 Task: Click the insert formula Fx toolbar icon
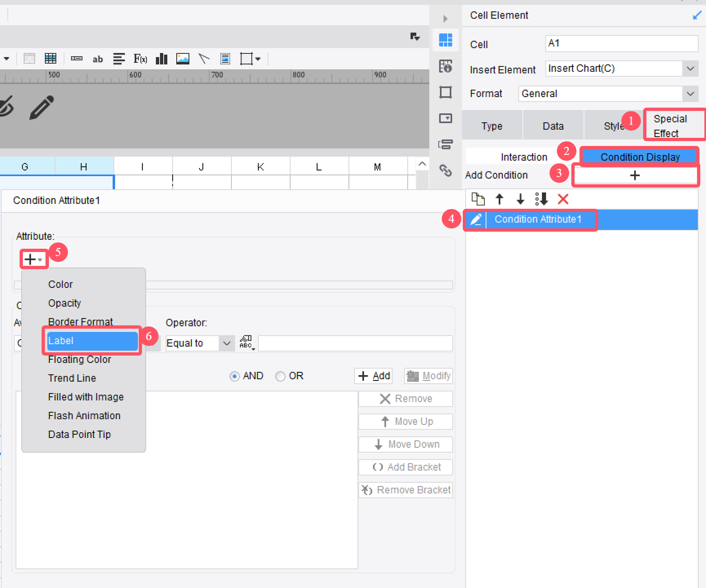click(x=140, y=59)
